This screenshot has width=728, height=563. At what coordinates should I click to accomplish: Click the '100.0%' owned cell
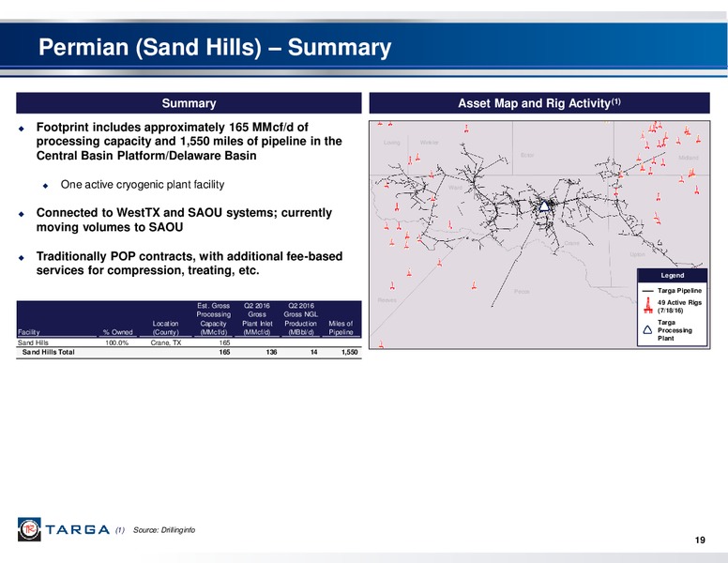point(117,342)
